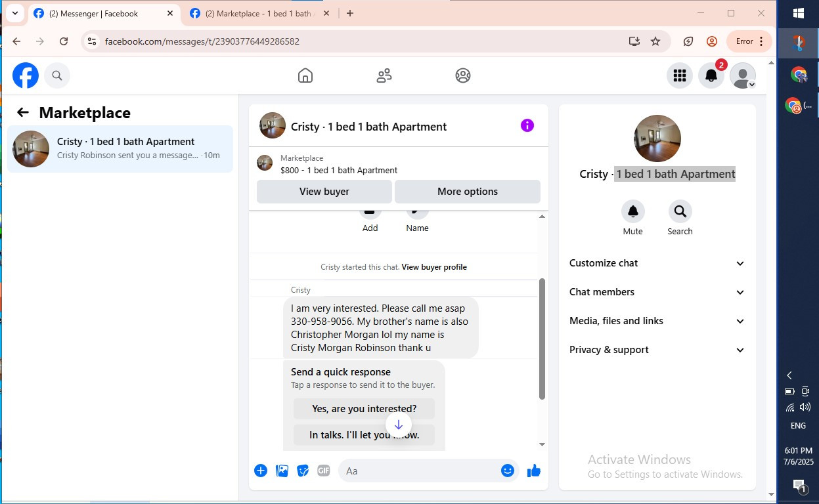This screenshot has width=819, height=504.
Task: Click the More options button
Action: 468,192
